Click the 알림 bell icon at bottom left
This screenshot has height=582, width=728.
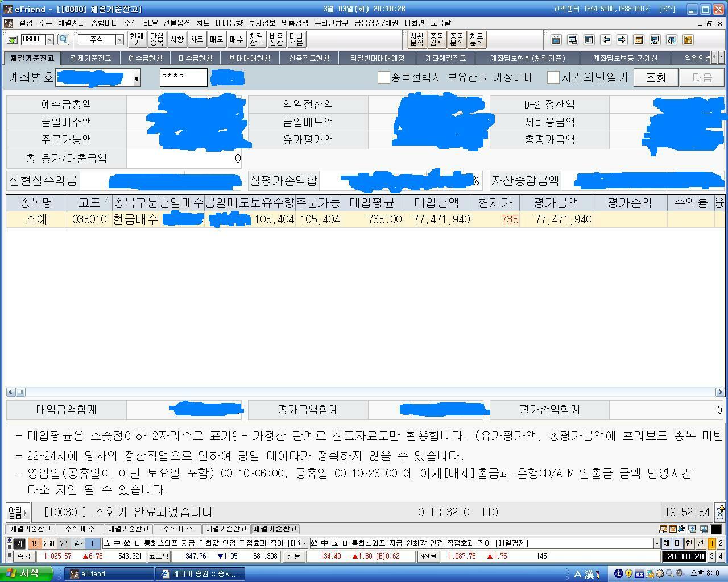tap(17, 512)
